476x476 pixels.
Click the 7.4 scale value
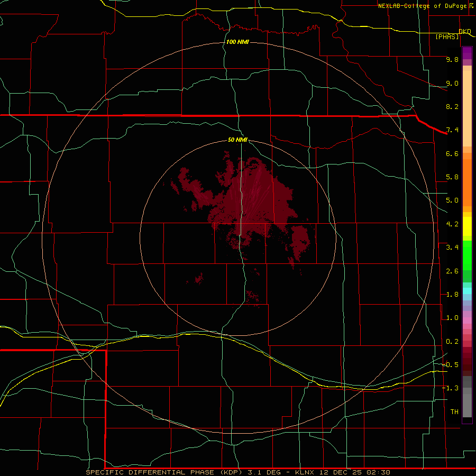pos(452,130)
